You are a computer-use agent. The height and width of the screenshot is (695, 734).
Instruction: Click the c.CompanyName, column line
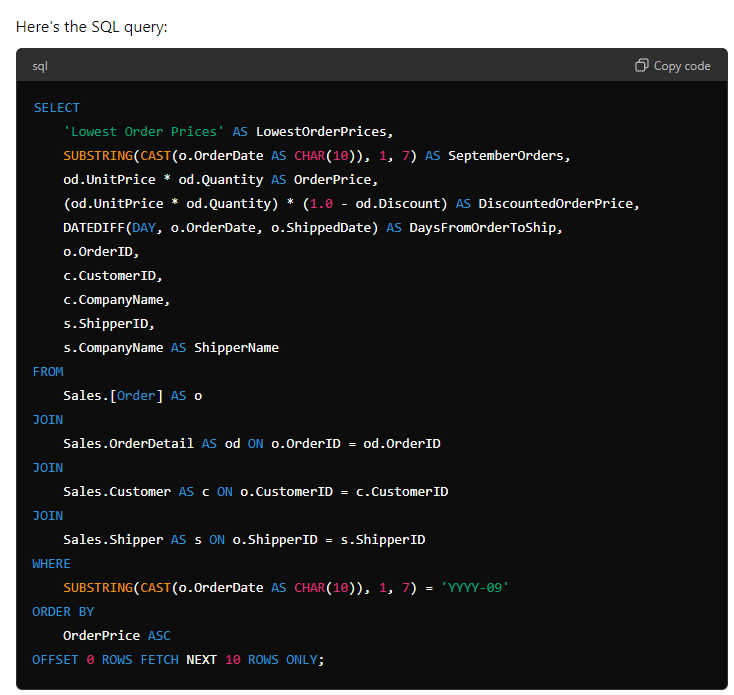coord(117,300)
